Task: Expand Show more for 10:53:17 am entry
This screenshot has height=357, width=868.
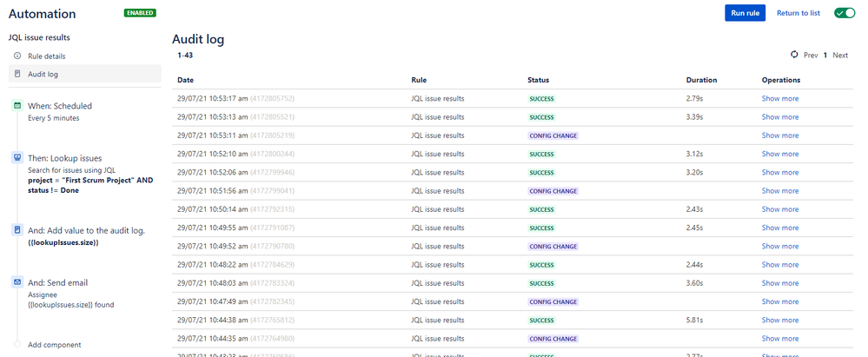Action: pos(780,98)
